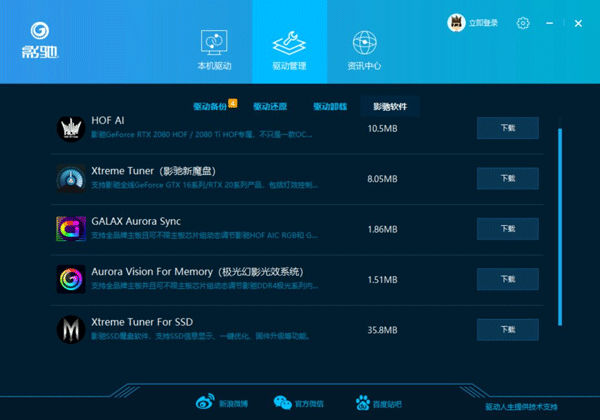Click the Xtreme Tuner For SSD description
Screen dimensions: 600x420
pyautogui.click(x=201, y=337)
